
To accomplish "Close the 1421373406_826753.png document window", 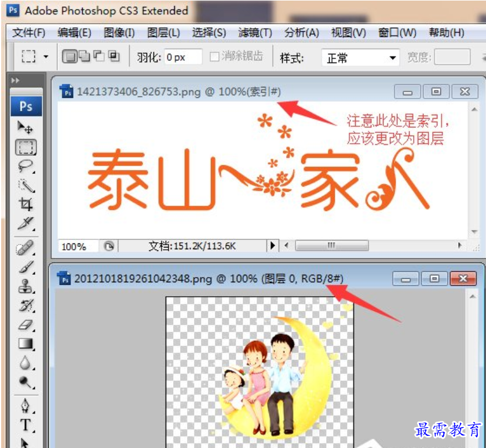I will [465, 92].
